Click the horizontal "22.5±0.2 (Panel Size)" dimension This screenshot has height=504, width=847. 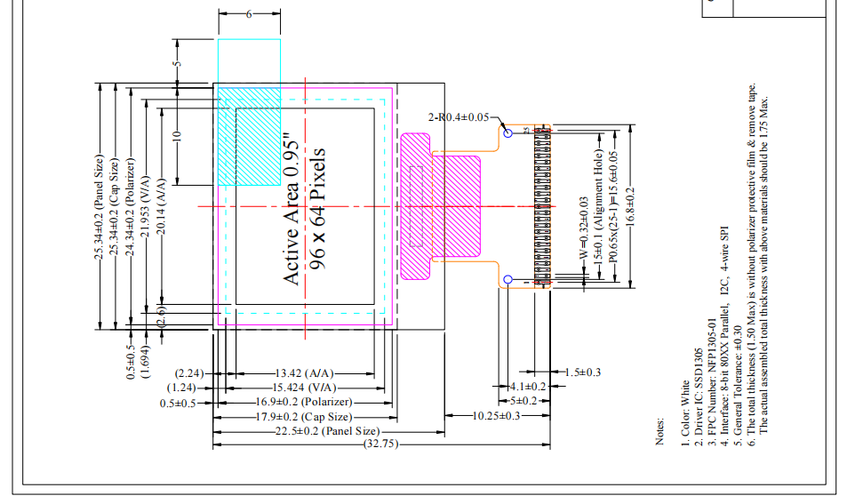329,430
